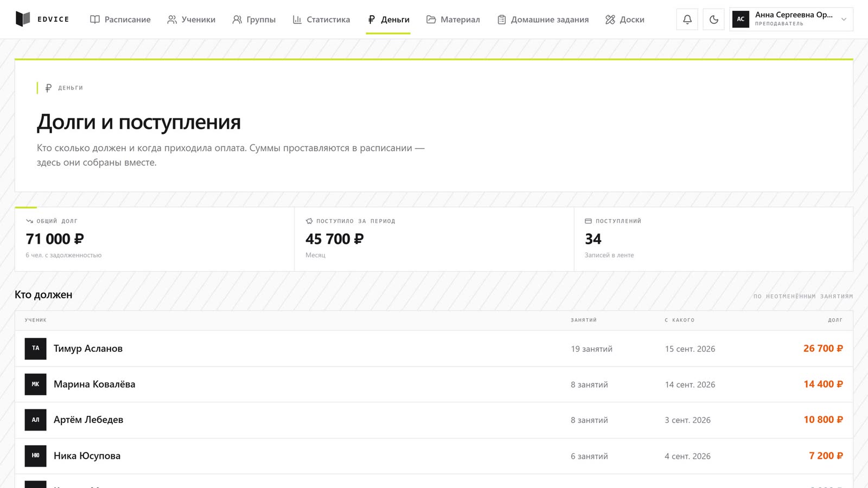Click the ЗАНЯТИЙ column header
Viewport: 868px width, 488px height.
click(584, 320)
